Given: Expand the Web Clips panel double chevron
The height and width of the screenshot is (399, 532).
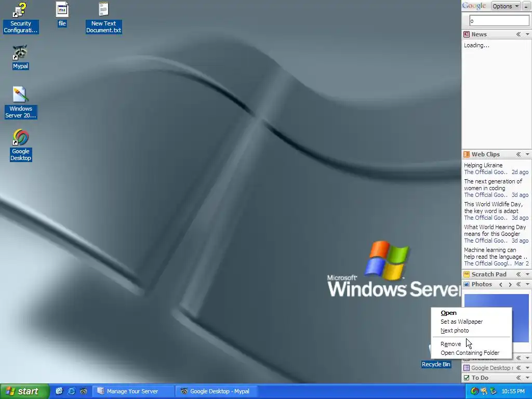Looking at the screenshot, I should pos(518,154).
